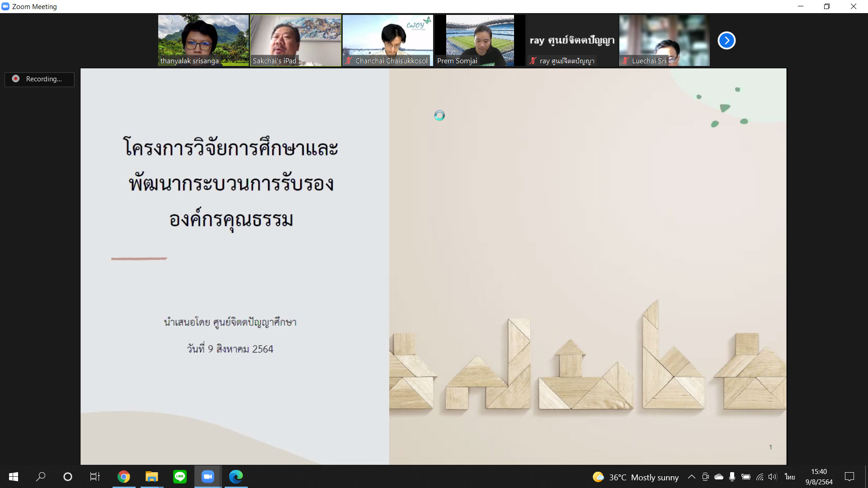This screenshot has height=488, width=868.
Task: Select Luechai Sri video thumbnail
Action: click(x=665, y=41)
